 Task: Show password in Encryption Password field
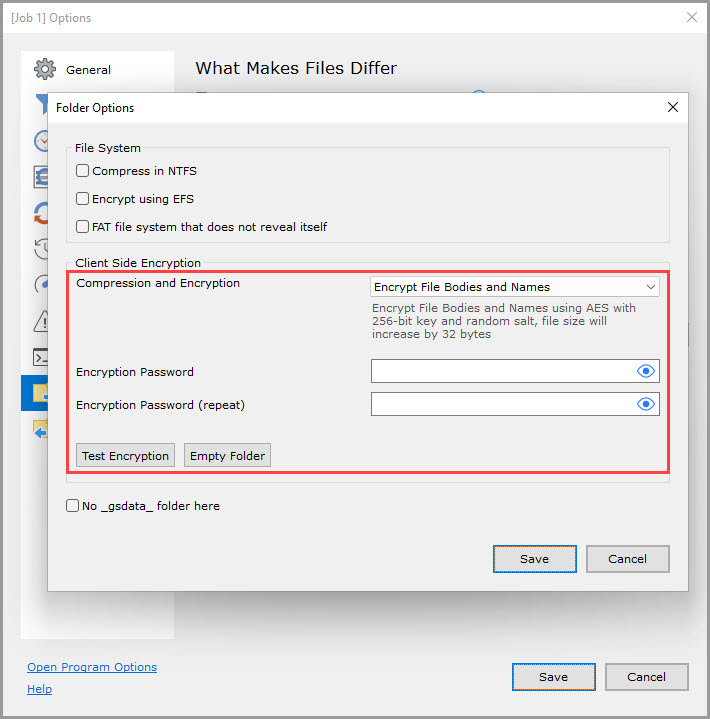tap(646, 371)
